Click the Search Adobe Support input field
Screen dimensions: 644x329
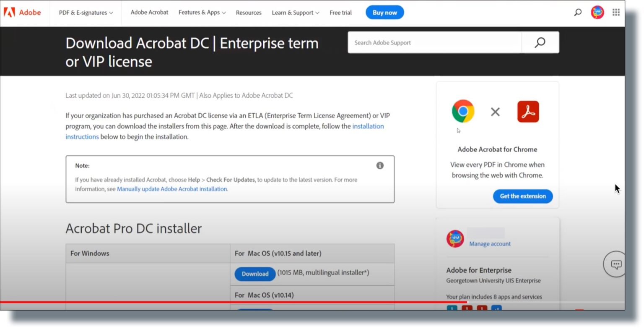pos(434,42)
